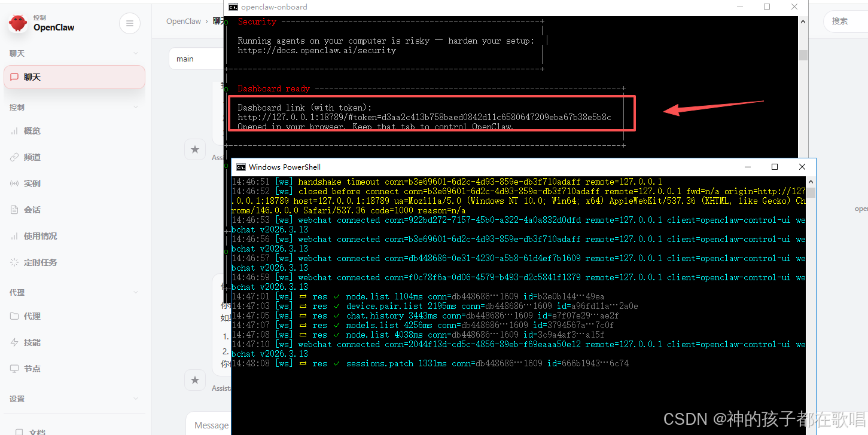Open the 使用情况 usage page
The height and width of the screenshot is (435, 868).
[75, 236]
